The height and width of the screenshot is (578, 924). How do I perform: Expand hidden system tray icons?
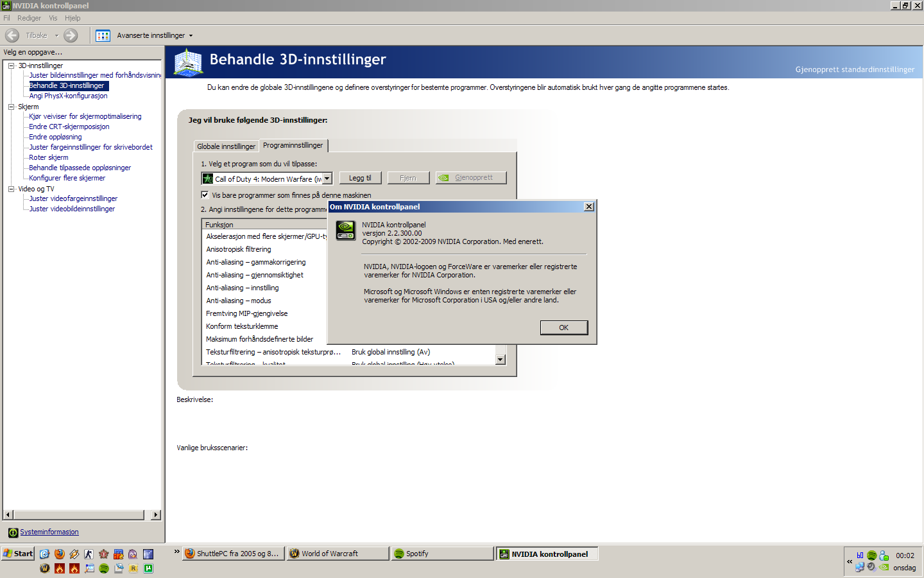pos(850,561)
